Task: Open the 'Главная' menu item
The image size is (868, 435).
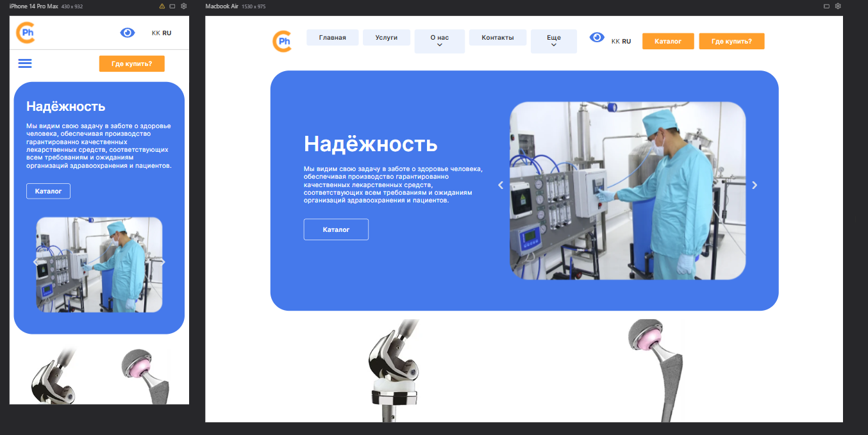Action: pyautogui.click(x=333, y=37)
